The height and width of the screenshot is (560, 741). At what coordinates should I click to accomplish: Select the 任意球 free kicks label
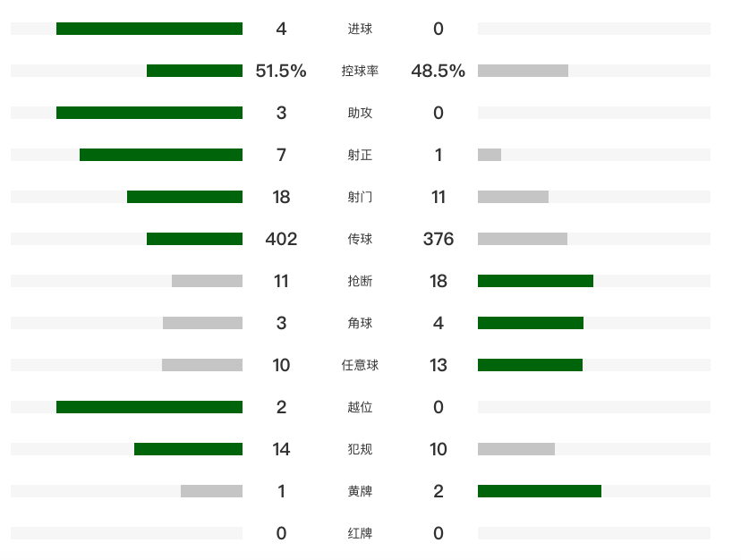360,365
